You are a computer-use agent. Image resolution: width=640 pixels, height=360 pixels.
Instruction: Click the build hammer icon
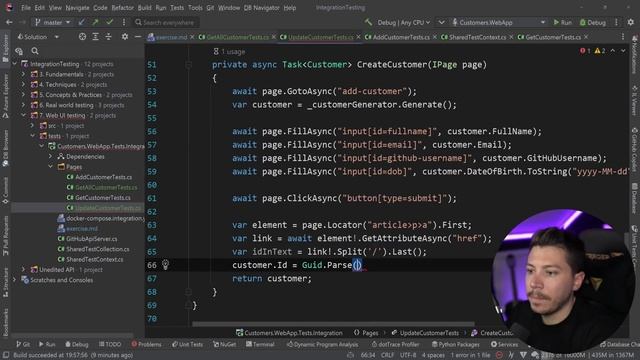[368, 22]
